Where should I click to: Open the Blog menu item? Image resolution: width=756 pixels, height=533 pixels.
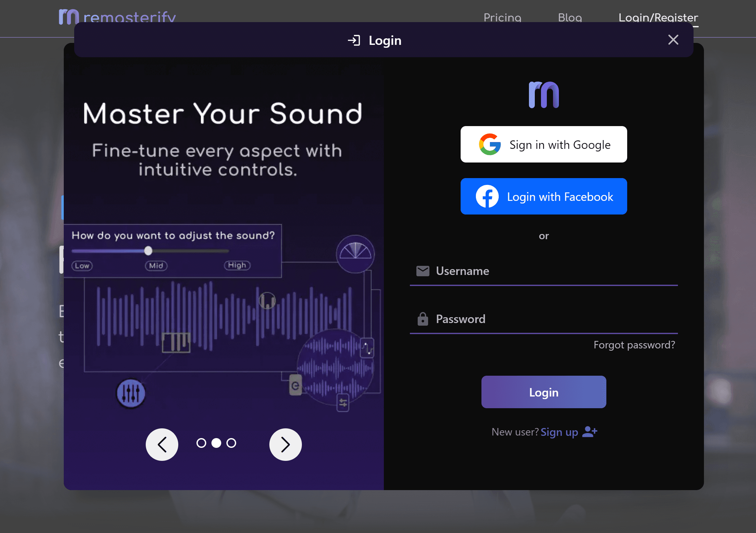(x=570, y=17)
